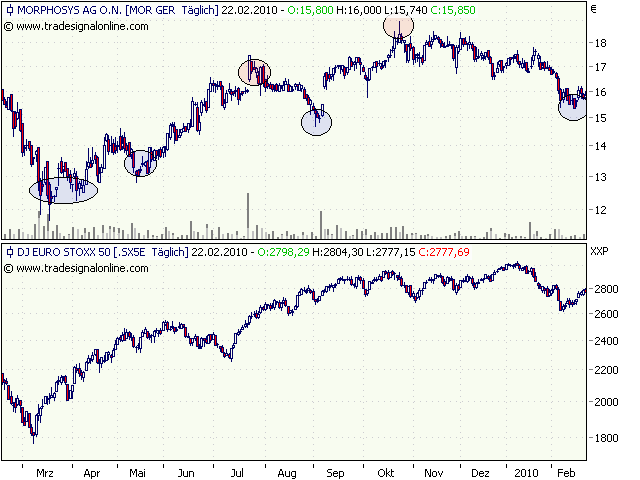Click the date 22.02.2010 in the MORPHOSYS header

249,10
